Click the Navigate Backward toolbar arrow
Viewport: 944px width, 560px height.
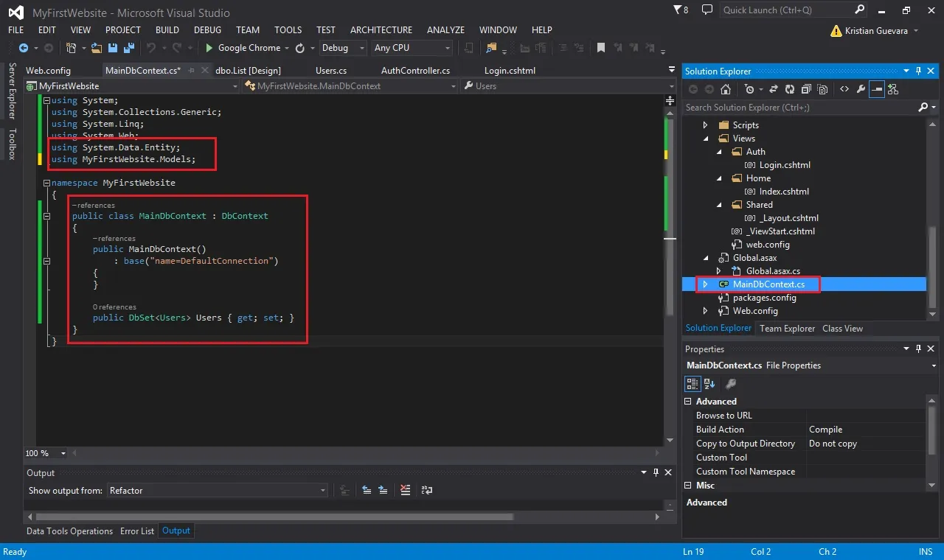pyautogui.click(x=24, y=48)
